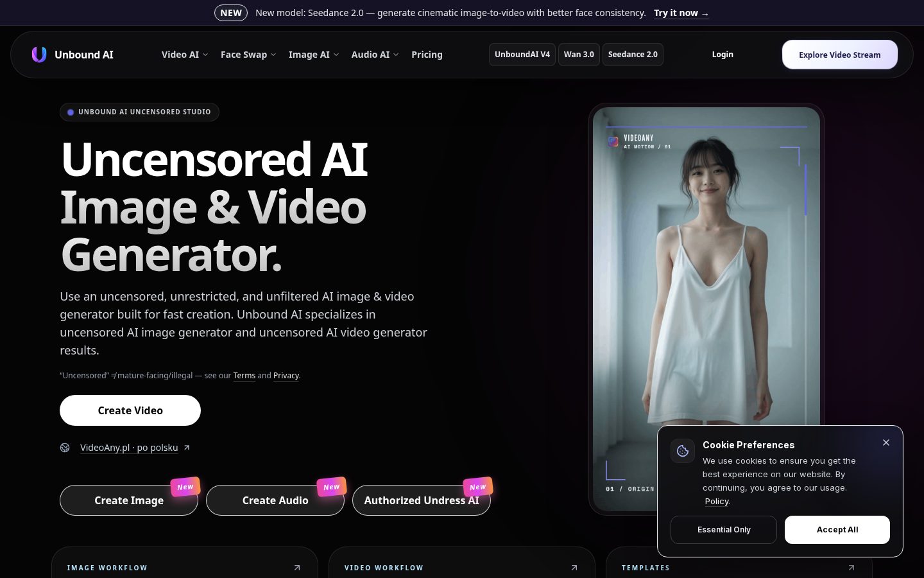Viewport: 924px width, 578px height.
Task: Click Explore Video Stream button
Action: pyautogui.click(x=840, y=55)
